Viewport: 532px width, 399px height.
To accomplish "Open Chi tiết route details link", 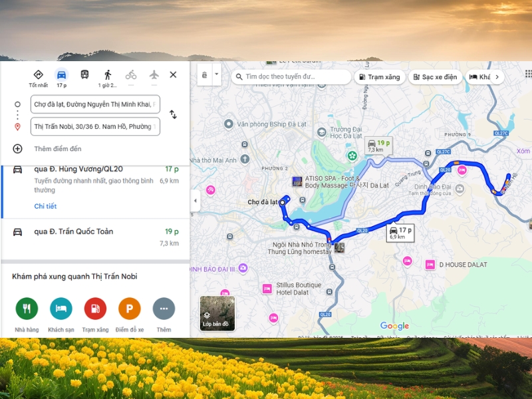I will point(45,206).
